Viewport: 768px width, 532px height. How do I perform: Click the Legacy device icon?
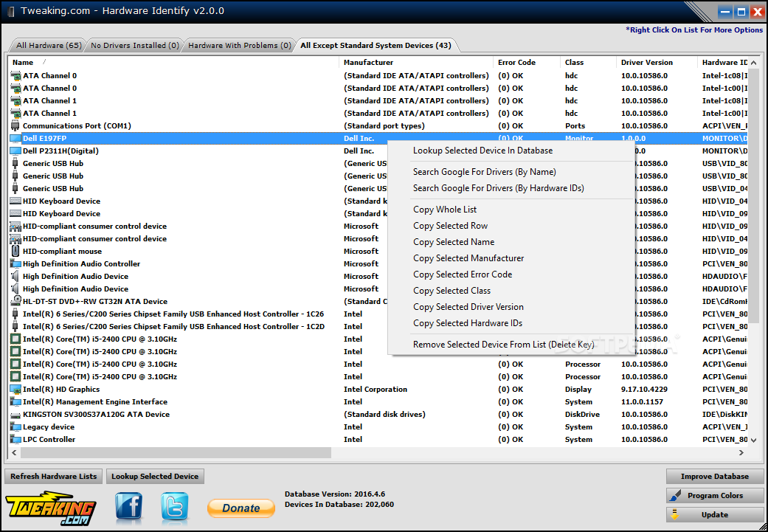(x=15, y=427)
